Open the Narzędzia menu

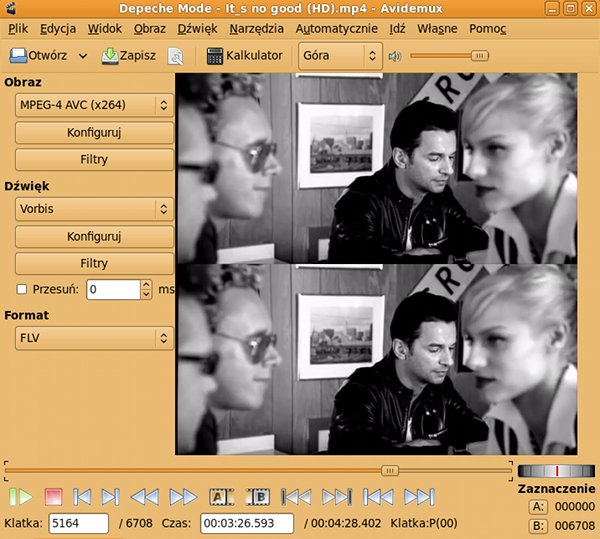[256, 29]
